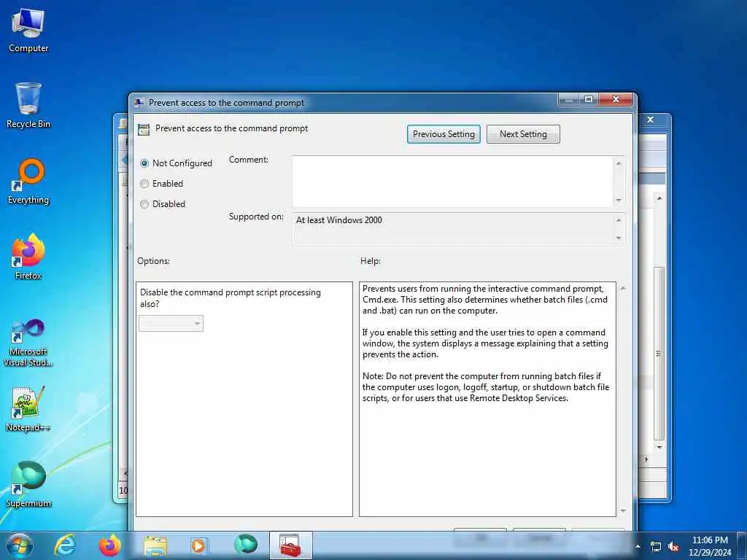Click Supported on scroll down arrow

pyautogui.click(x=619, y=238)
